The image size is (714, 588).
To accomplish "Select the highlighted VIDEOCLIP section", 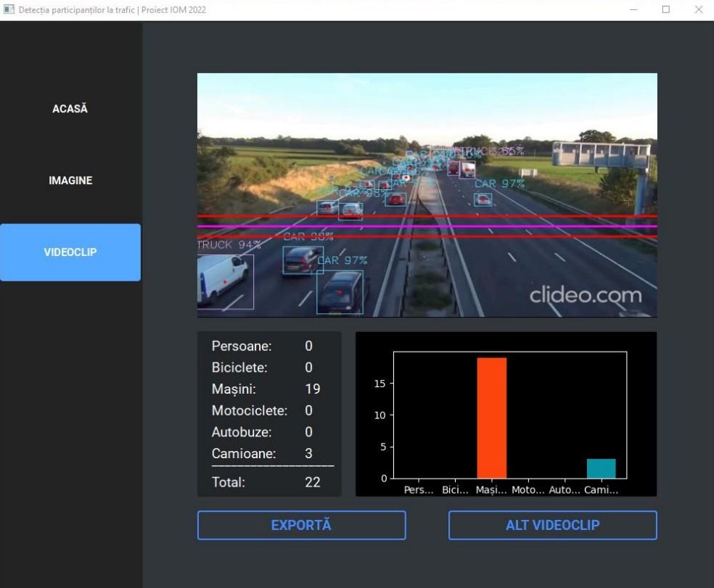I will click(70, 252).
